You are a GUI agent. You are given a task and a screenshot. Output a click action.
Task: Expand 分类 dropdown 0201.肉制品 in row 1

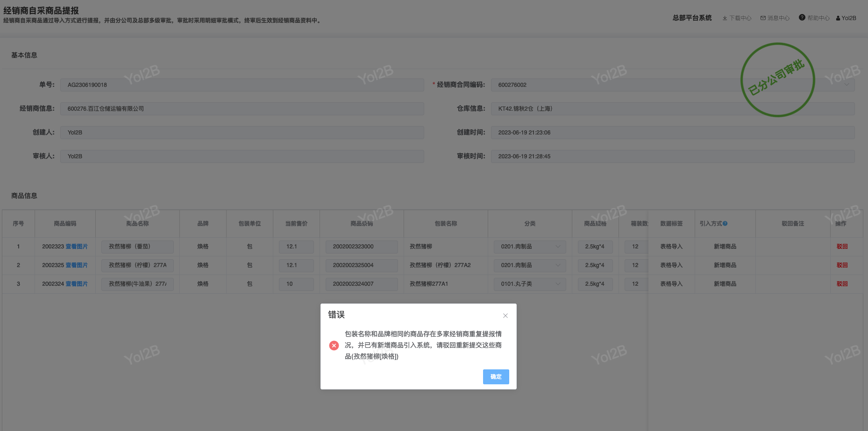pos(530,247)
